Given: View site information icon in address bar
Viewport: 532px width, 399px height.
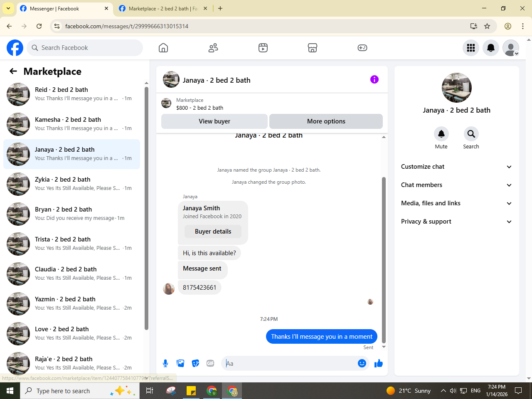Looking at the screenshot, I should tap(57, 26).
